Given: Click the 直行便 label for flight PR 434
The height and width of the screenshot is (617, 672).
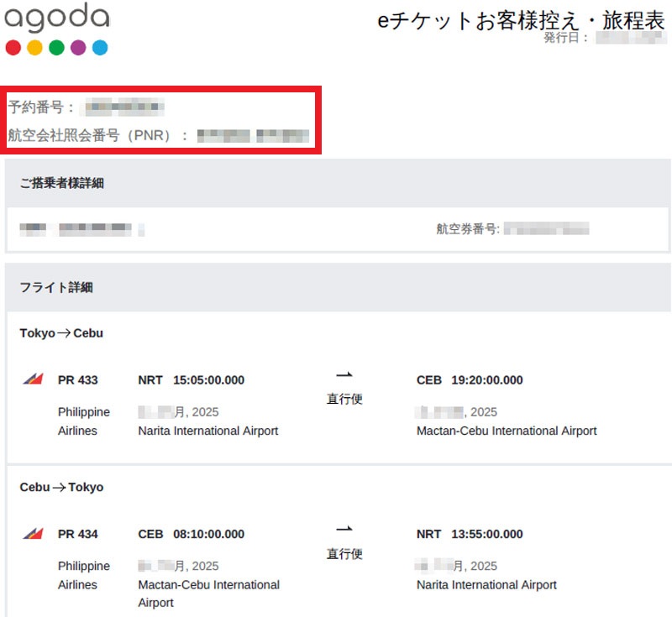Looking at the screenshot, I should 344,554.
